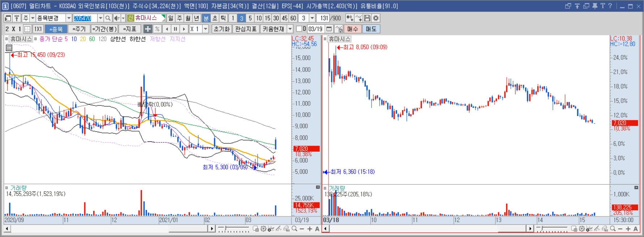The height and width of the screenshot is (237, 644).
Task: Click the pause replay button
Action: [175, 29]
